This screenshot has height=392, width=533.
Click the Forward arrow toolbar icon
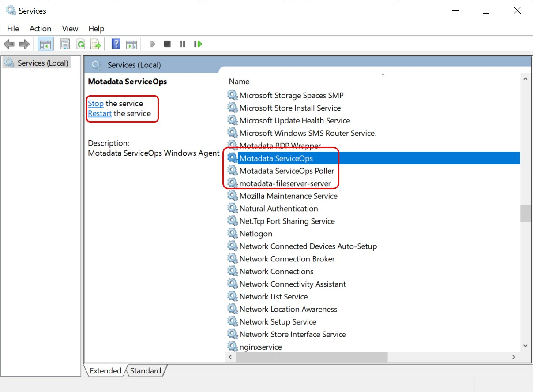click(24, 44)
